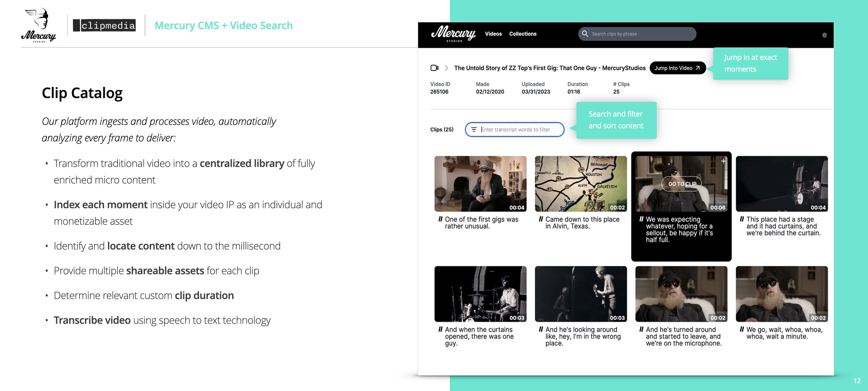Viewport: 868px width, 391px height.
Task: Click the 00:06 duration badge on highlighted clip
Action: (718, 208)
